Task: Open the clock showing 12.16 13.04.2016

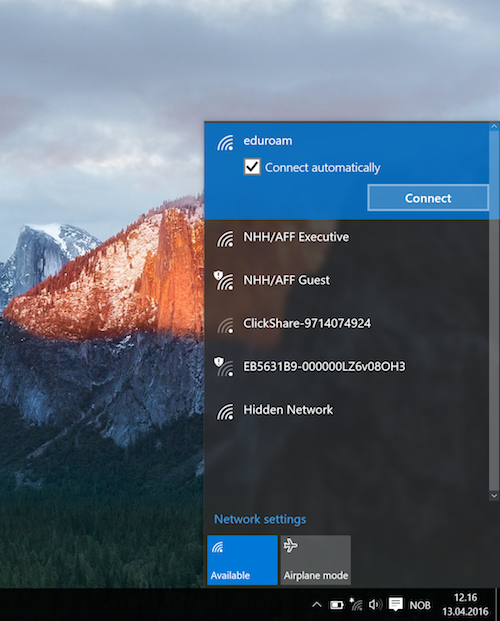Action: click(466, 604)
